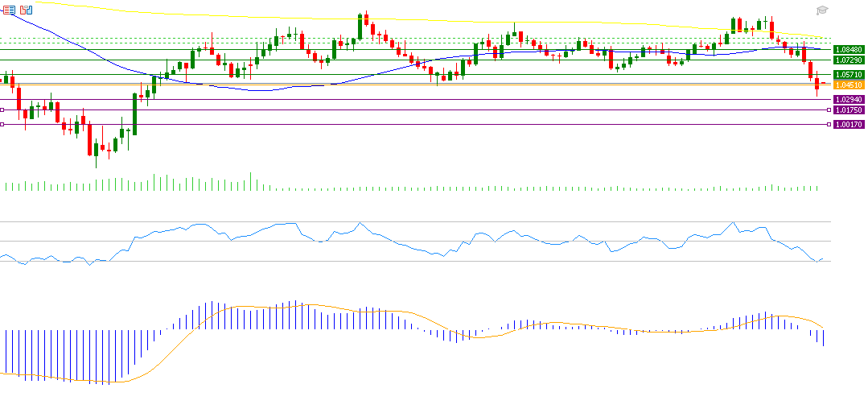Click the 1.01750 purple price label
868x409 pixels.
click(849, 109)
